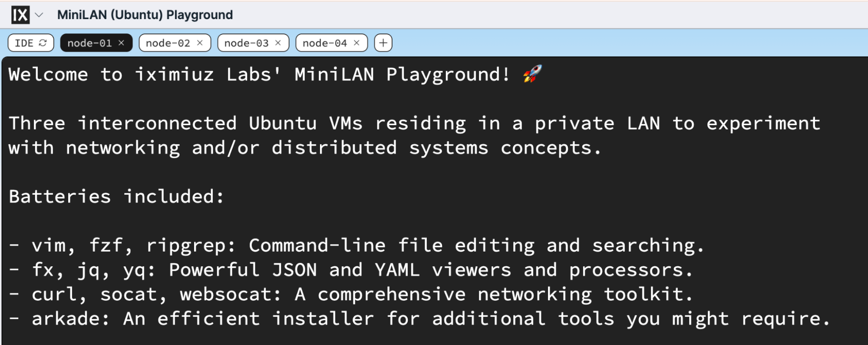
Task: Close the node-01 tab
Action: click(122, 43)
